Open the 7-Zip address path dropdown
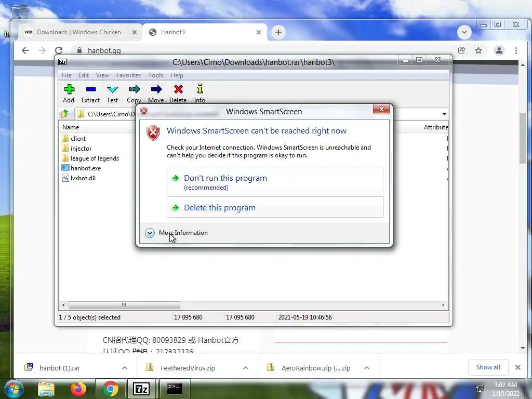This screenshot has width=532, height=399. click(x=444, y=114)
